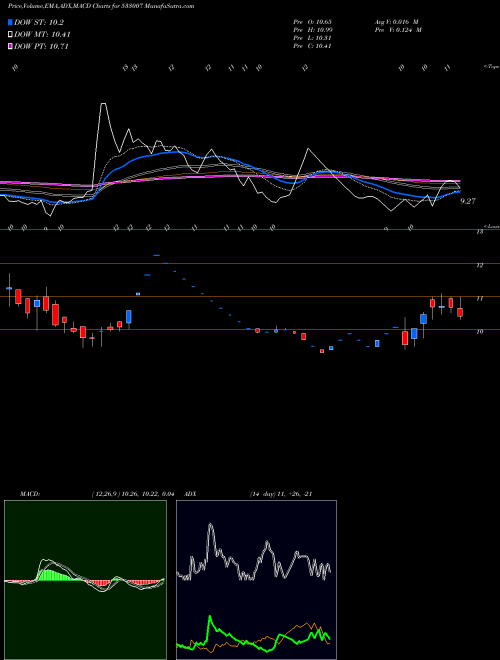
Task: Click the 'Pre L: 10.31' value
Action: click(312, 38)
